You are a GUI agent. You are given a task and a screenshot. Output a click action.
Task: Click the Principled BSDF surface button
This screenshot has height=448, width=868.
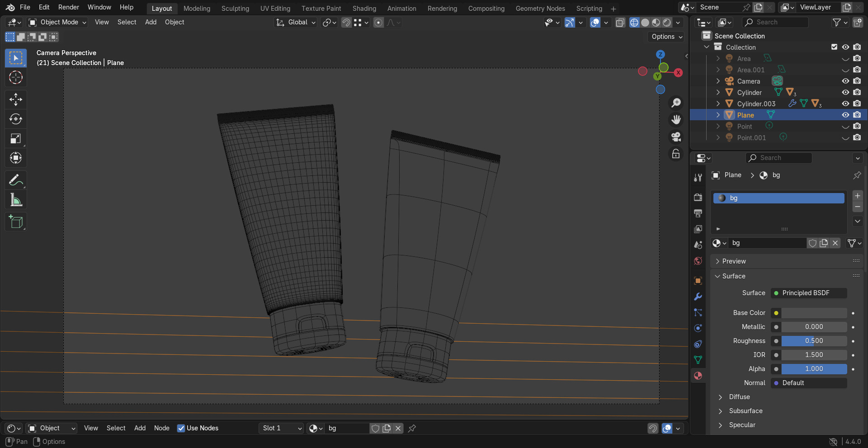point(809,293)
